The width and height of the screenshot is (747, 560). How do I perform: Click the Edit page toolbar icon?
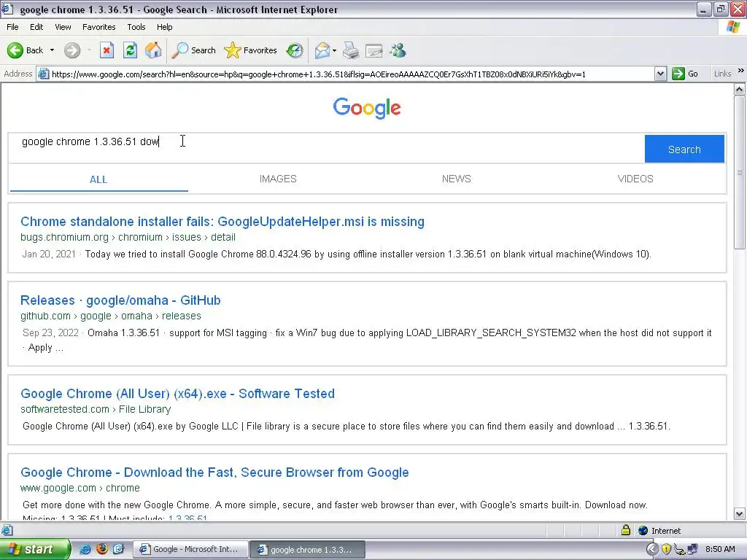pyautogui.click(x=374, y=50)
